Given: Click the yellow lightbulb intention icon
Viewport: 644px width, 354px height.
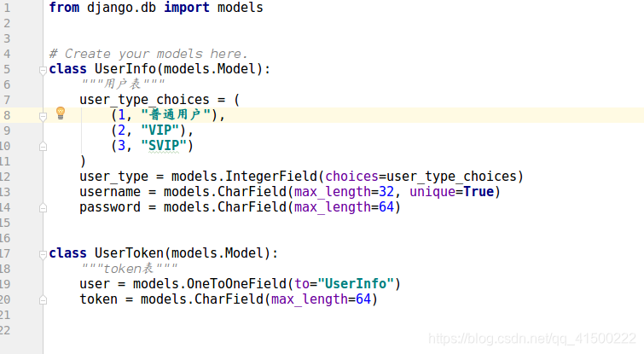Looking at the screenshot, I should point(61,113).
